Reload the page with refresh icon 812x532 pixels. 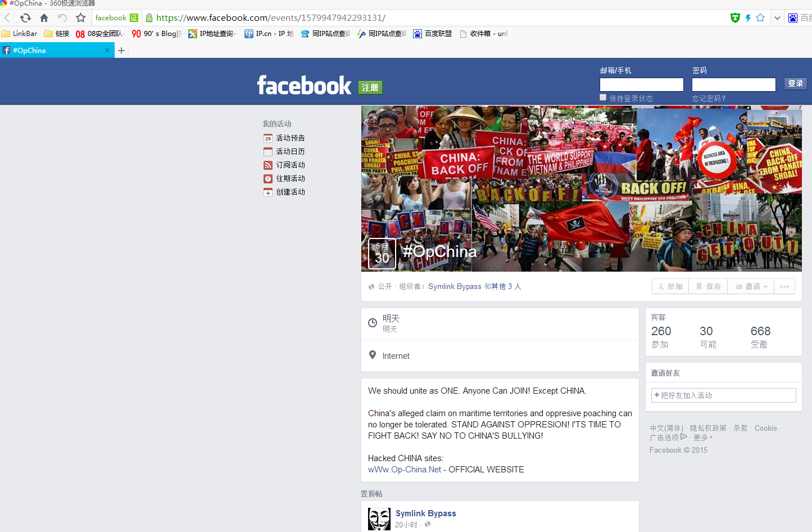[25, 18]
